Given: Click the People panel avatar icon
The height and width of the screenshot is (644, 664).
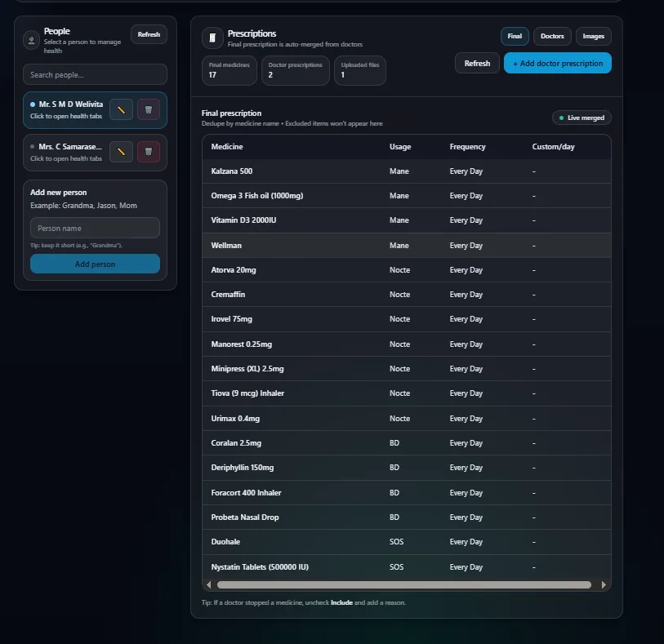Looking at the screenshot, I should tap(31, 39).
